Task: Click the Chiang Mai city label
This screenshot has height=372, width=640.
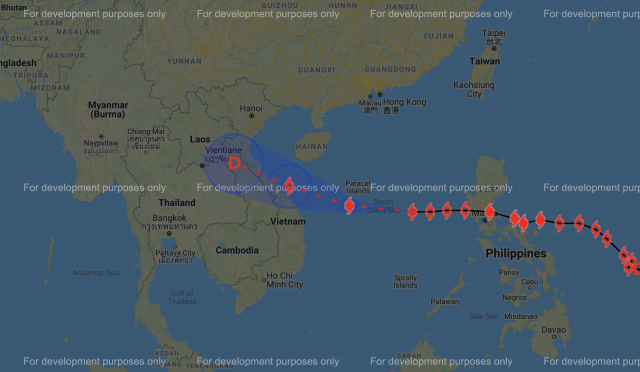Action: (x=146, y=131)
